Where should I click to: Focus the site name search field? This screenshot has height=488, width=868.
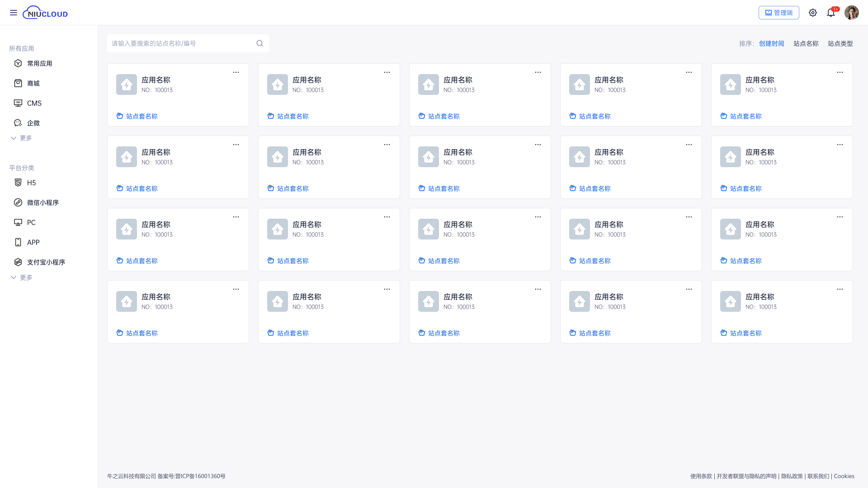click(x=181, y=43)
